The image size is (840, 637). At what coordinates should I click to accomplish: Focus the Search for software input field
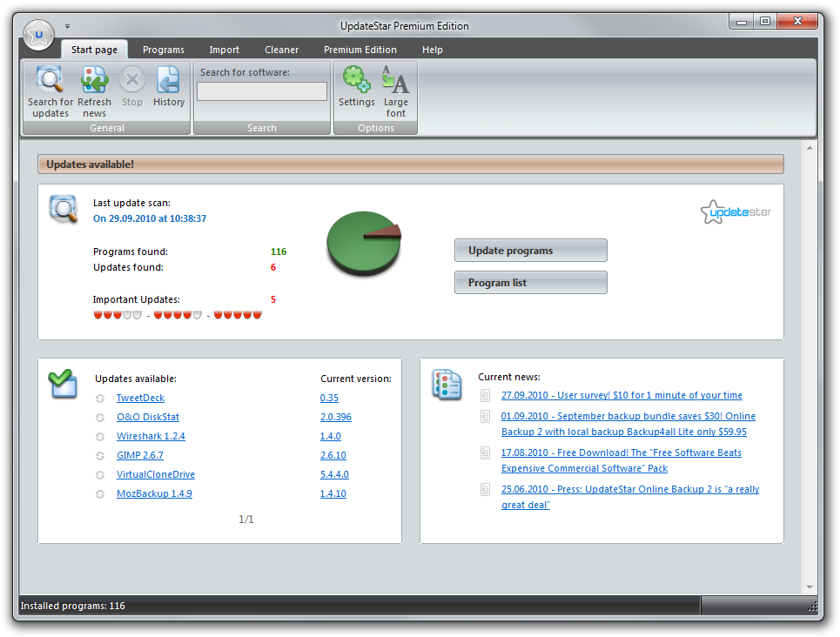click(262, 91)
